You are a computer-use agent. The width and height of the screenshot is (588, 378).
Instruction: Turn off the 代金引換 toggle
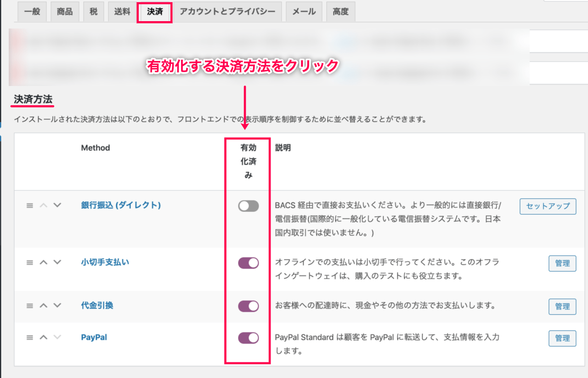(x=248, y=306)
